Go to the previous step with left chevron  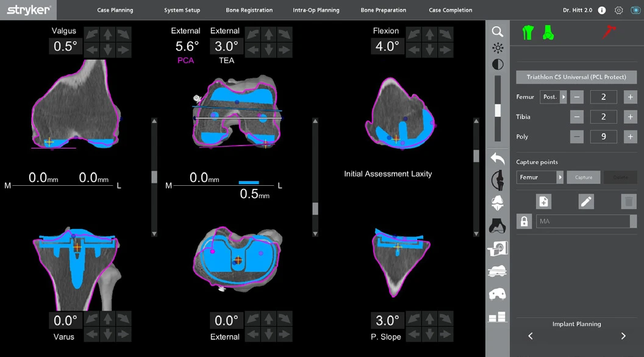coord(530,336)
